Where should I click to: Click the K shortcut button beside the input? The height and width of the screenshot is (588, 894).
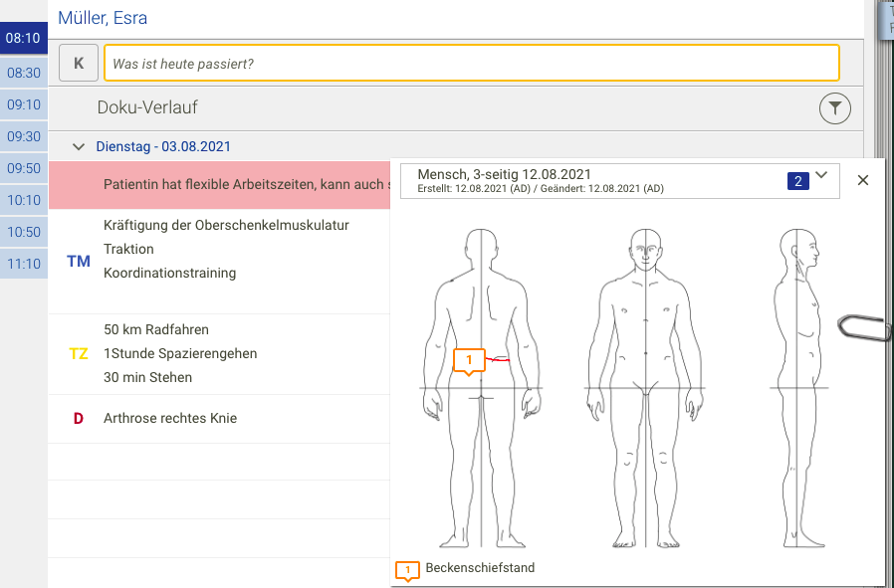coord(78,62)
